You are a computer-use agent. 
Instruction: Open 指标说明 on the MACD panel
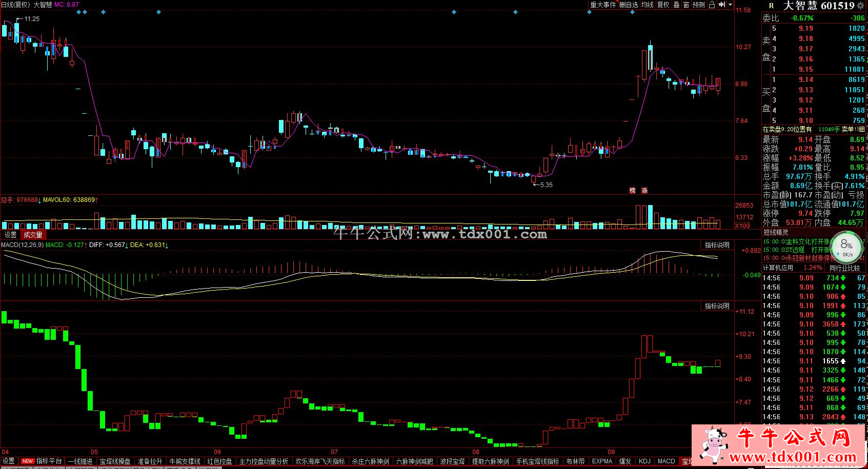tap(717, 245)
